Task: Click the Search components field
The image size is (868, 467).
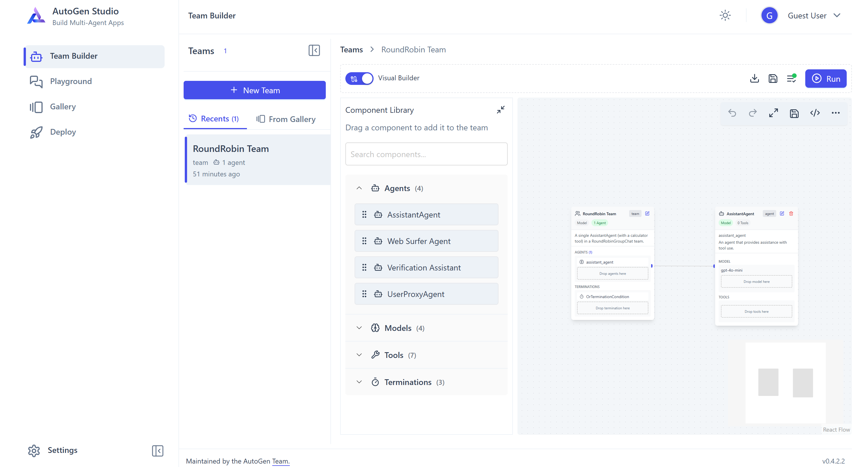Action: coord(426,154)
